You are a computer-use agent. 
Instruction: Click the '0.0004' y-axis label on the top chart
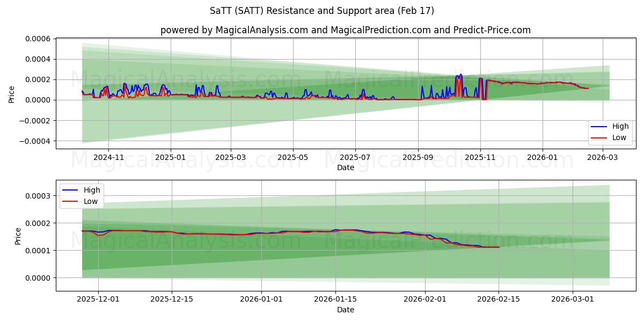click(x=38, y=59)
